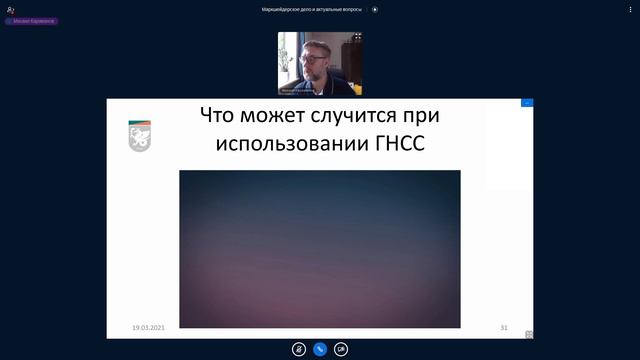Select the presenter's webcam video tile
Image resolution: width=640 pixels, height=360 pixels.
click(320, 64)
